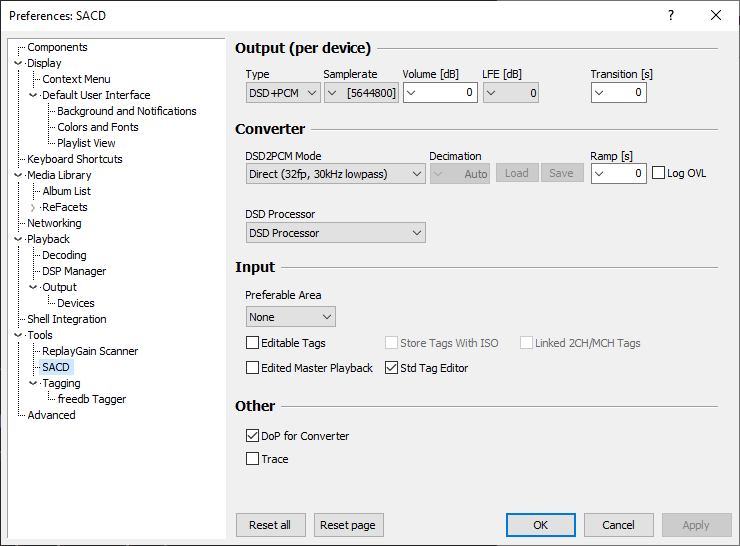The height and width of the screenshot is (546, 740).
Task: Open the output Type dropdown
Action: (x=283, y=93)
